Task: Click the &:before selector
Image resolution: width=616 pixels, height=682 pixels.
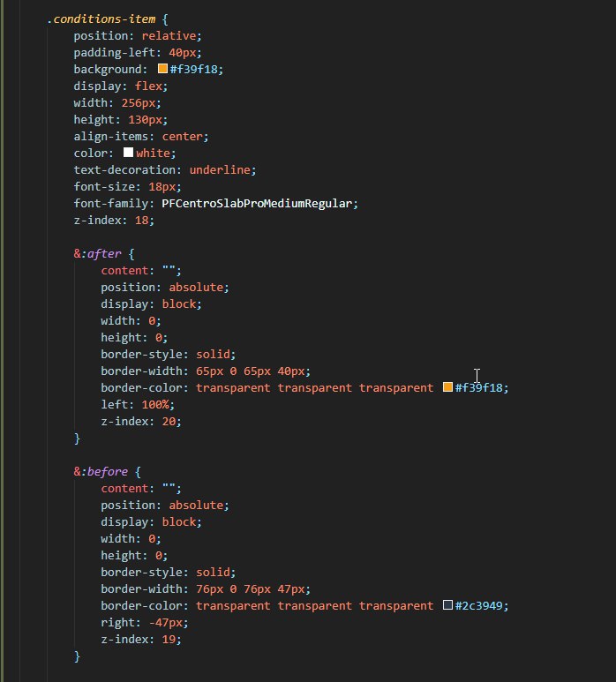Action: 101,471
